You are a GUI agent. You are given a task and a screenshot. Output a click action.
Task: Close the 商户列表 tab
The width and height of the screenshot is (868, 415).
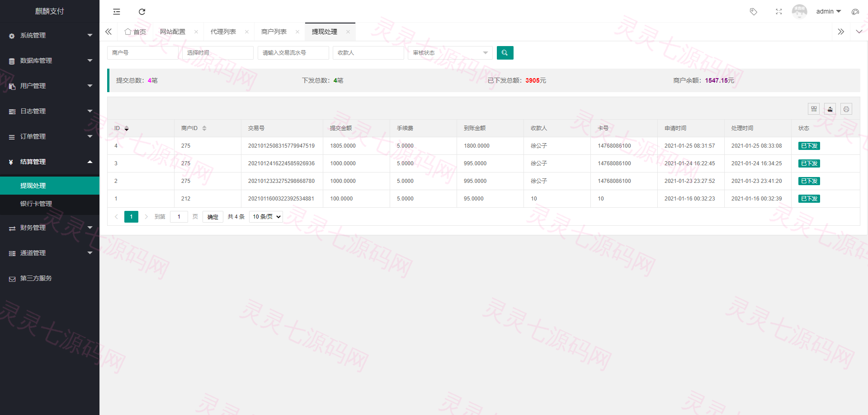(x=297, y=32)
